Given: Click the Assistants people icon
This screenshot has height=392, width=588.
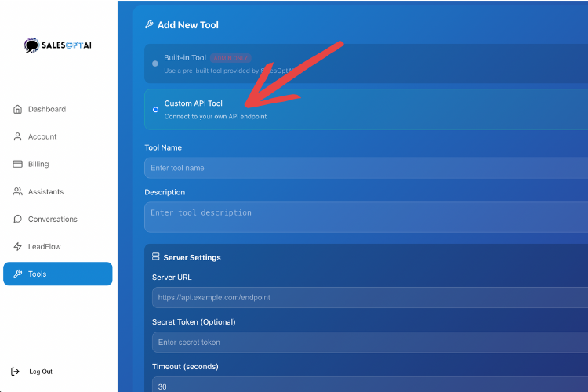Looking at the screenshot, I should [x=18, y=191].
